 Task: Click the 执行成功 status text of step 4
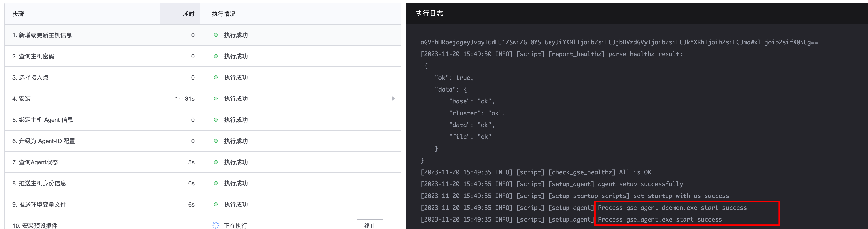pos(236,98)
